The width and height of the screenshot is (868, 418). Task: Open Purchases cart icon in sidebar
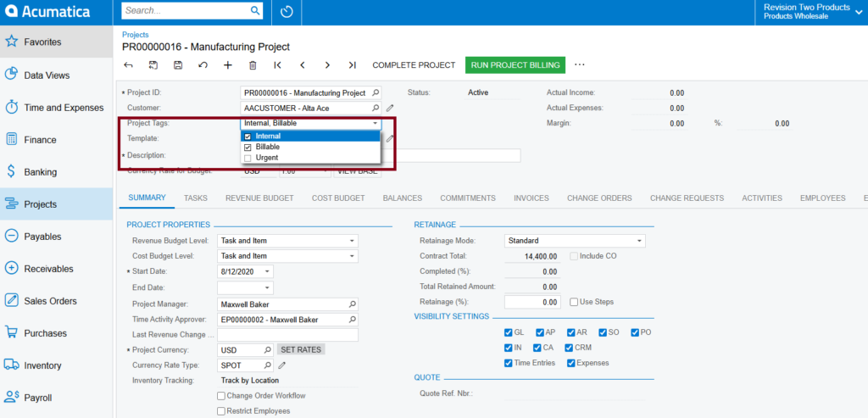tap(11, 332)
